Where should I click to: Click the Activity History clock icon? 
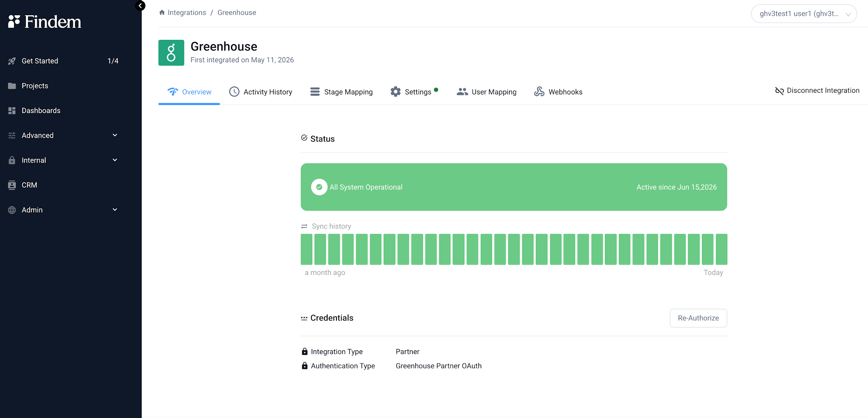[x=234, y=91]
